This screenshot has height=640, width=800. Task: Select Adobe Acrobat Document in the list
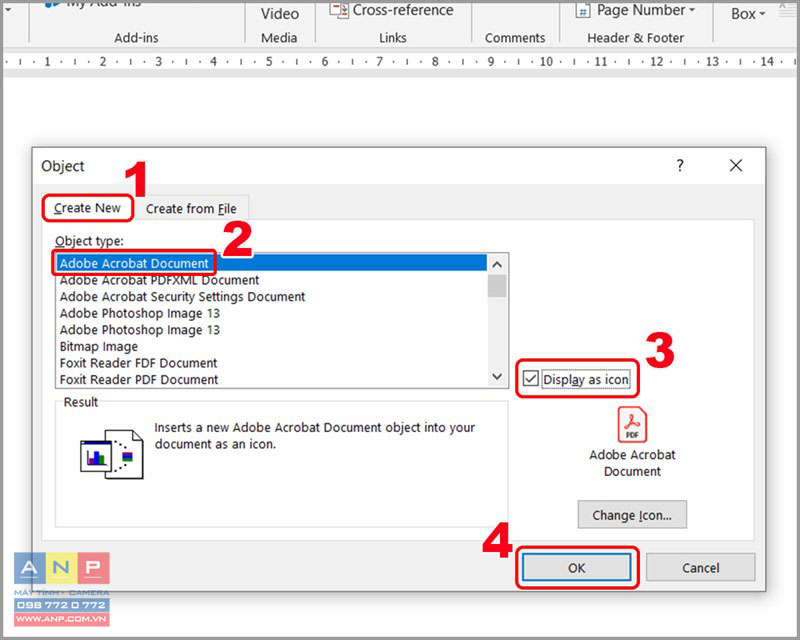[271, 263]
